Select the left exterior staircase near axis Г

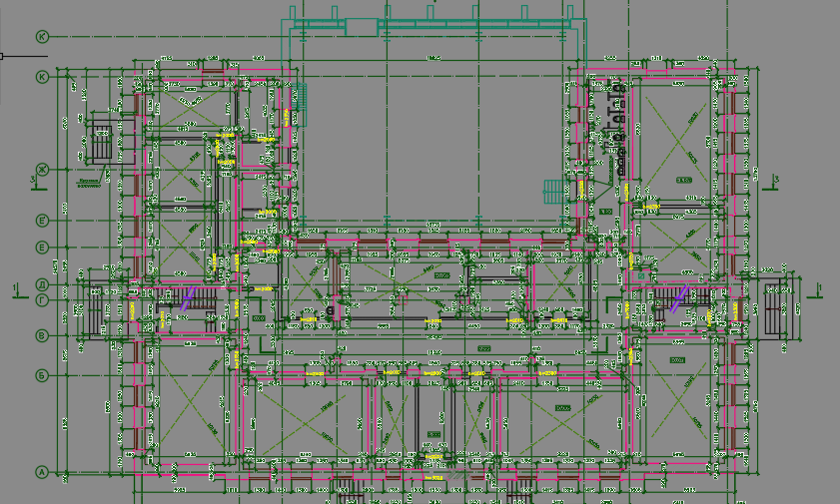click(x=93, y=309)
